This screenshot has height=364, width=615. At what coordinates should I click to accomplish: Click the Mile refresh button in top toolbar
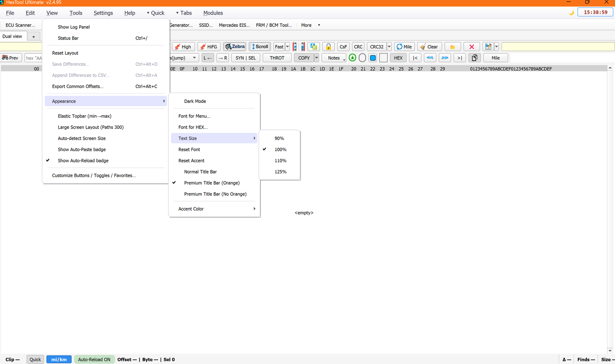pos(404,47)
